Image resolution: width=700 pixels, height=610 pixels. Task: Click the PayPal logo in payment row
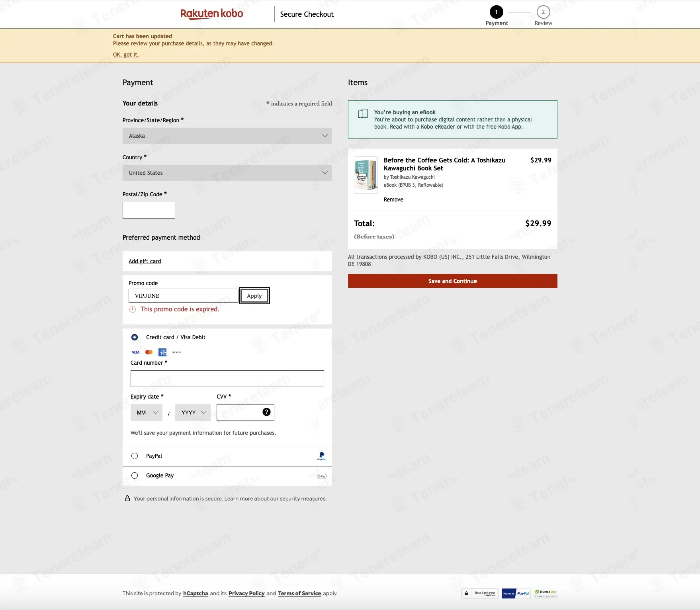[x=322, y=456]
